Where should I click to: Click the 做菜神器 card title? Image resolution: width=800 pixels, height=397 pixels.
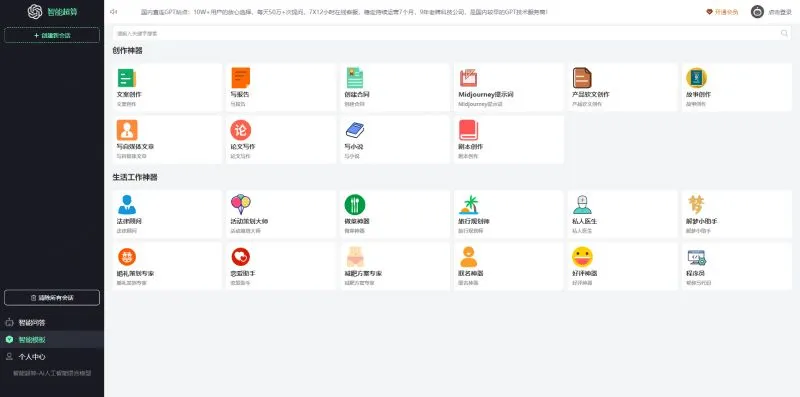point(357,221)
